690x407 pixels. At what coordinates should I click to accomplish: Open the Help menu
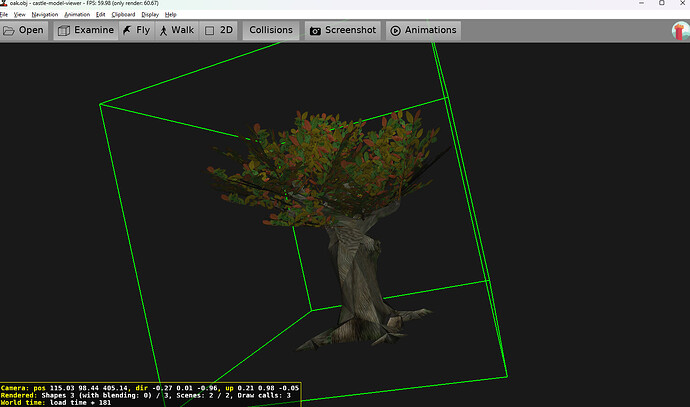pos(171,15)
